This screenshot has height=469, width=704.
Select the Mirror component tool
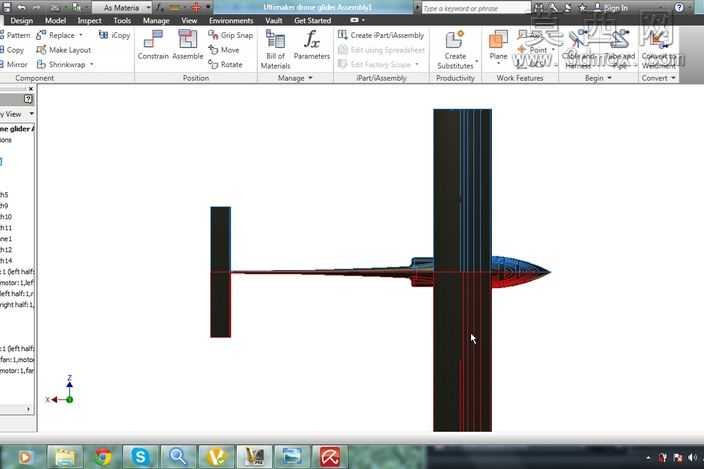(x=14, y=65)
